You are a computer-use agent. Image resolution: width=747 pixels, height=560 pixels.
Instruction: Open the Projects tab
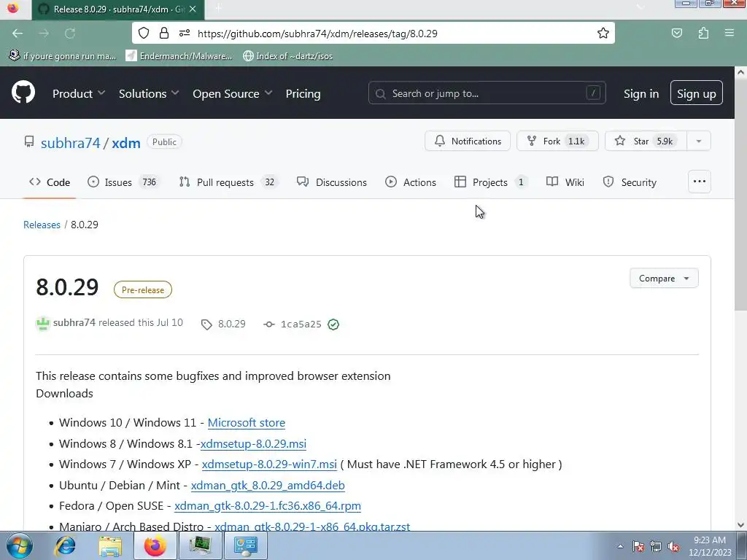tap(491, 182)
